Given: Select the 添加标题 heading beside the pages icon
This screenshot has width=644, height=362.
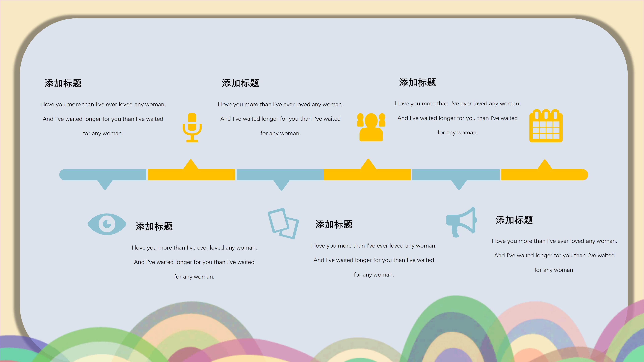Looking at the screenshot, I should coord(334,224).
